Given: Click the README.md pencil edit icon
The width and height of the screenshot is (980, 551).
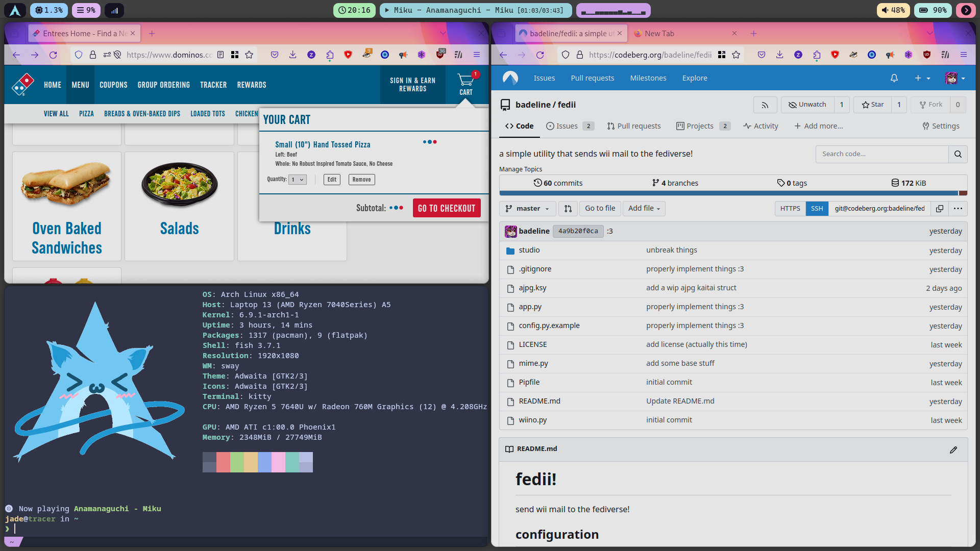Looking at the screenshot, I should (x=953, y=449).
